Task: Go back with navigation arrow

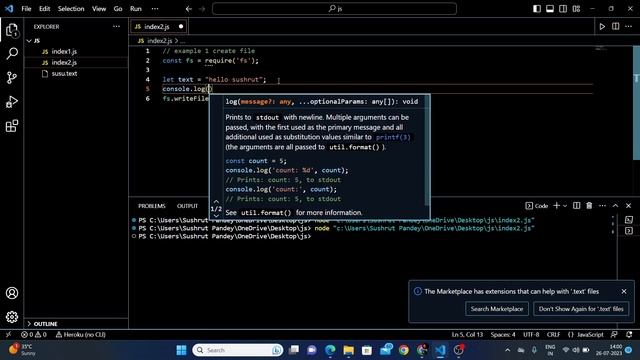Action: [x=189, y=9]
